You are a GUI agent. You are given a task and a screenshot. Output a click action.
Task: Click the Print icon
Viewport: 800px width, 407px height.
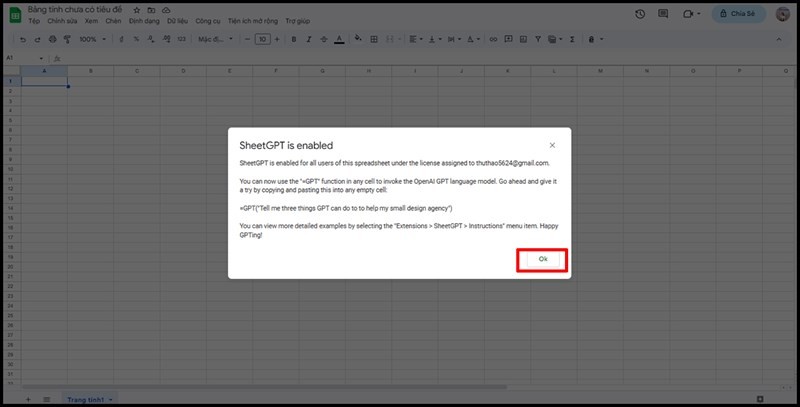(x=53, y=39)
